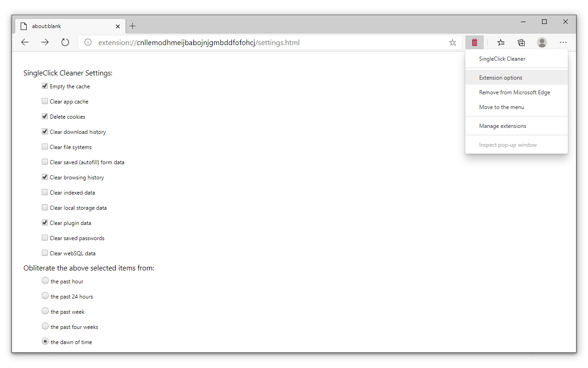Screen dimensions: 588x368
Task: Open the Settings and more ellipsis menu
Action: [x=563, y=42]
